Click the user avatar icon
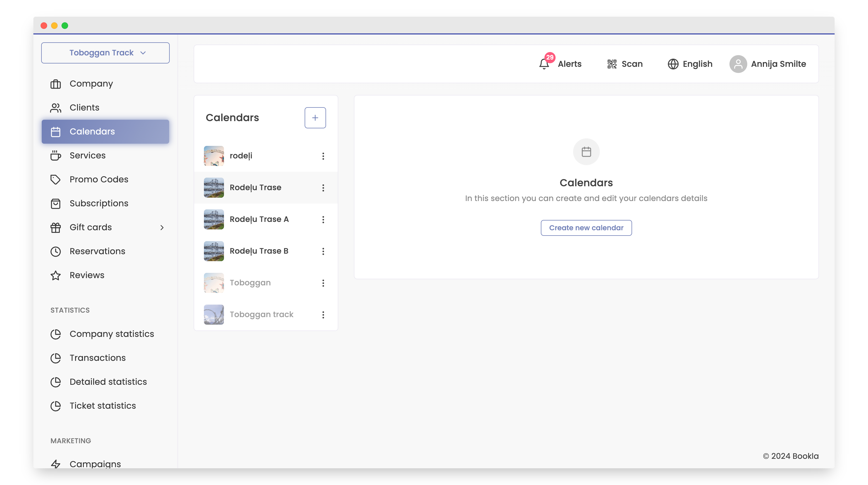Image resolution: width=868 pixels, height=485 pixels. [x=738, y=64]
